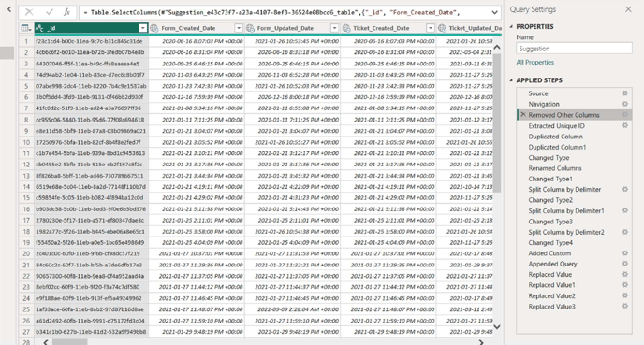Viewport: 644px width, 345px height.
Task: Click the Ticket_Created_Date data type icon
Action: [x=345, y=28]
